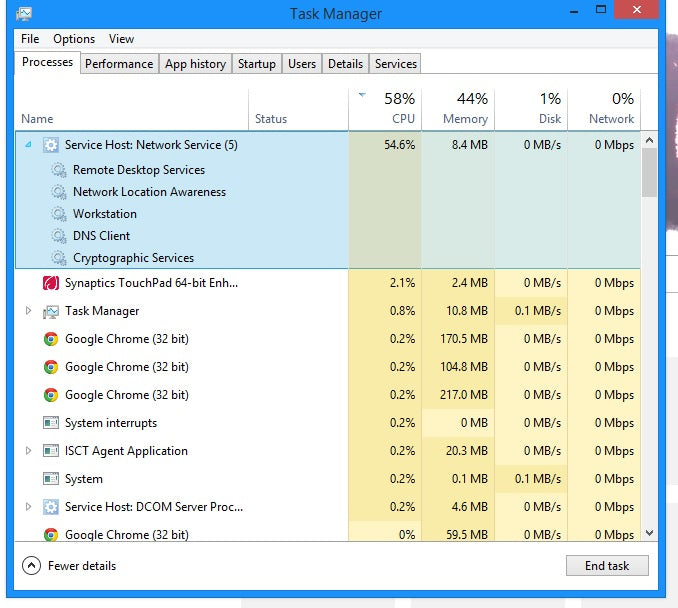This screenshot has height=608, width=678.
Task: Click the Service Host Network Service gear icon
Action: pyautogui.click(x=51, y=145)
